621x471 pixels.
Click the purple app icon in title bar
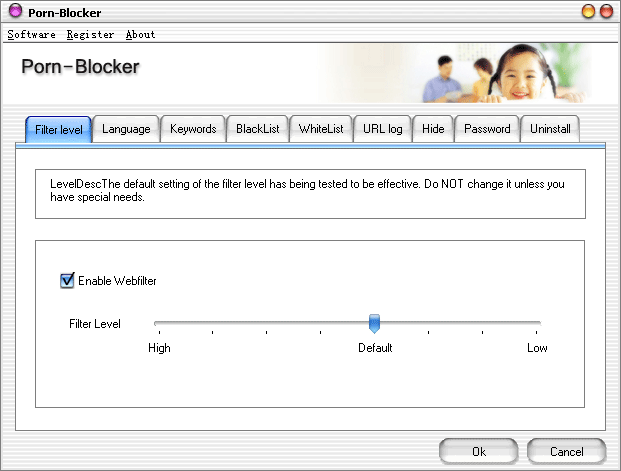click(x=14, y=12)
